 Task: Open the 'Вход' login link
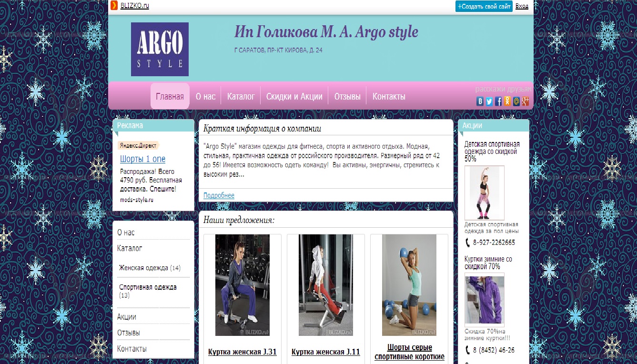522,6
